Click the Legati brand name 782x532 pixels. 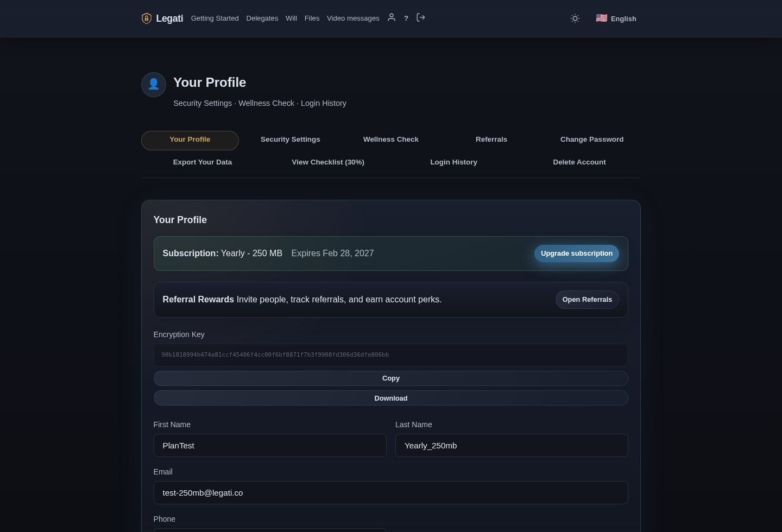tap(169, 18)
